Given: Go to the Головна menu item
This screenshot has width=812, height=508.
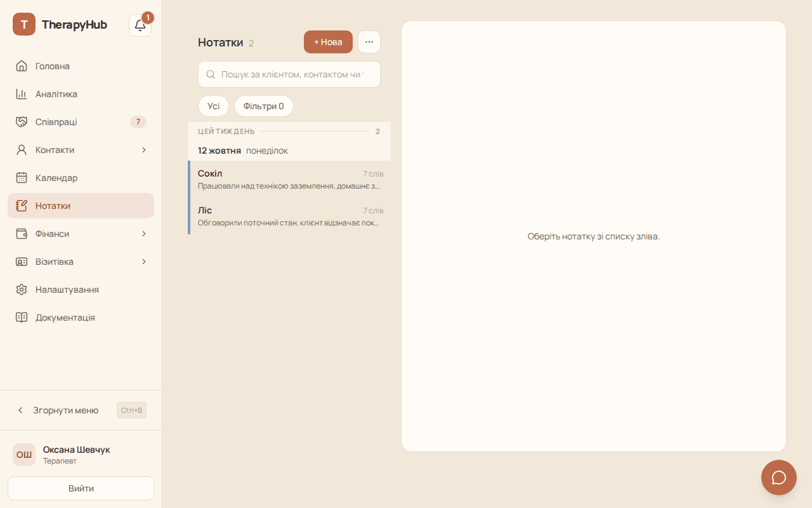Looking at the screenshot, I should (x=81, y=66).
